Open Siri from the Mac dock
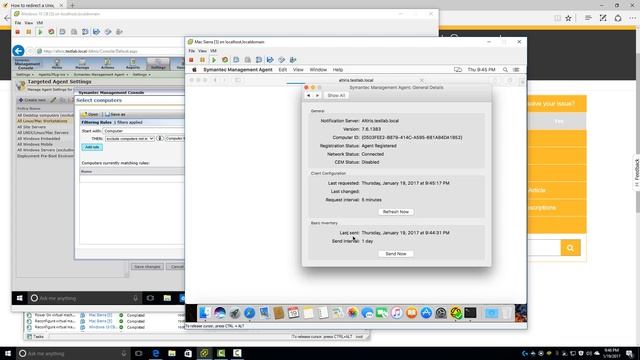The height and width of the screenshot is (360, 640). click(220, 313)
